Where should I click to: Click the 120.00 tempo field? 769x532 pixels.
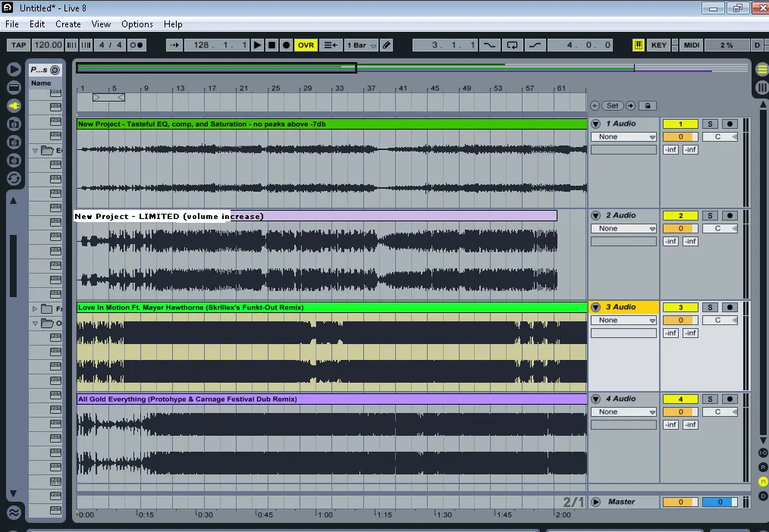(x=48, y=45)
